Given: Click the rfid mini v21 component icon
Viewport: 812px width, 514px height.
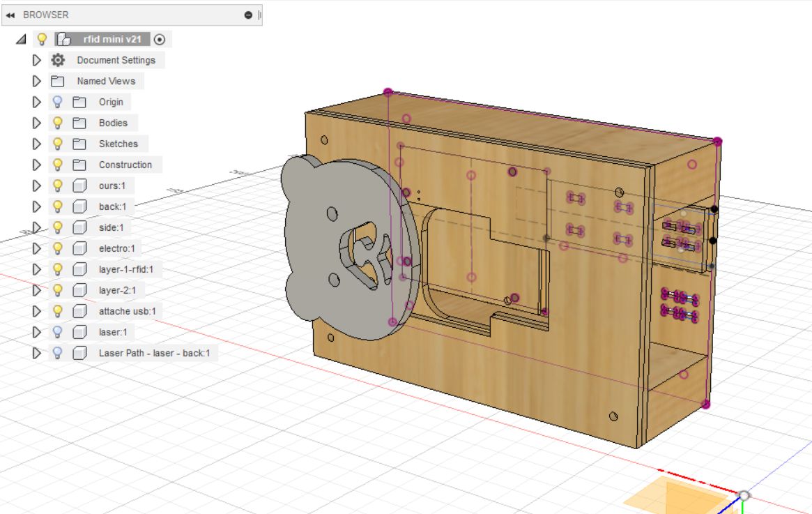Looking at the screenshot, I should coord(63,39).
